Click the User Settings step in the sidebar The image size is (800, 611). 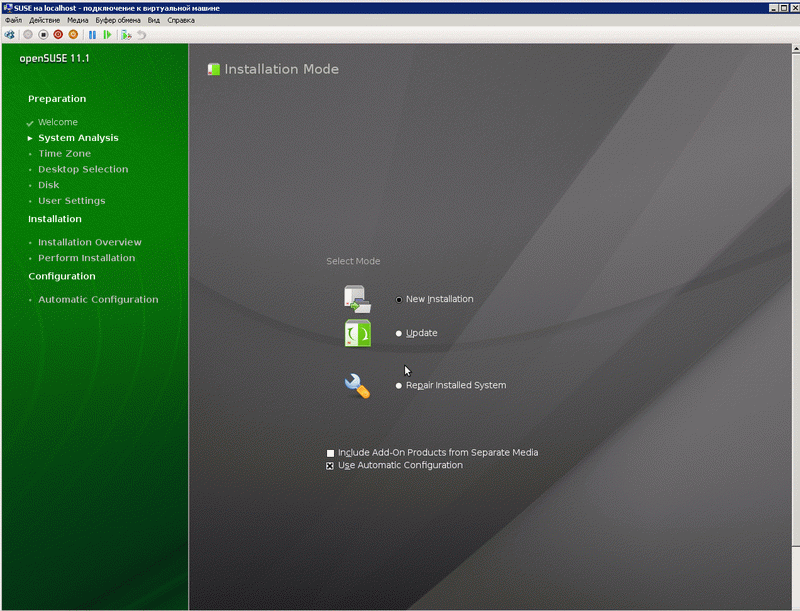click(x=71, y=201)
